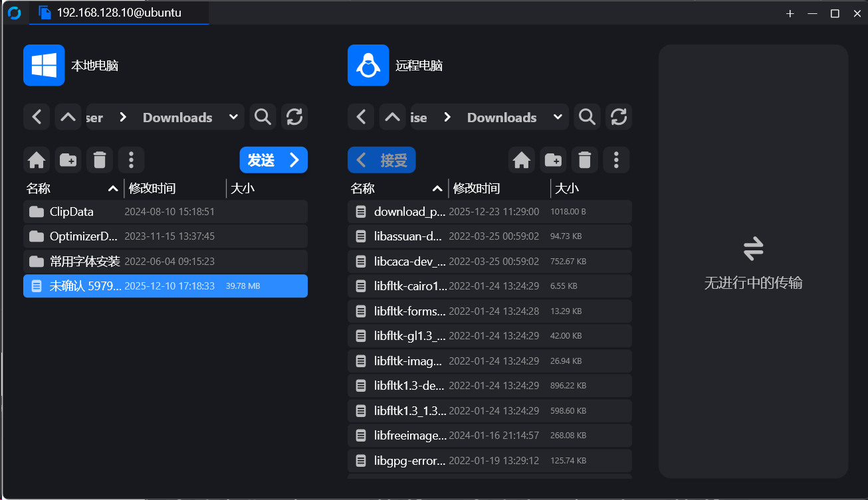Navigate back in local panel
The width and height of the screenshot is (868, 500).
click(x=37, y=118)
